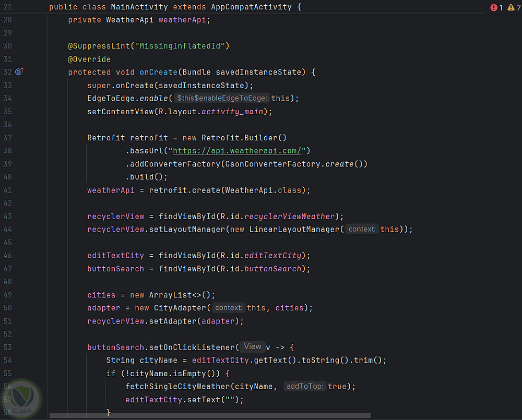Click line number 53 in the gutter
Screen dimensions: 522x420
tap(7, 347)
